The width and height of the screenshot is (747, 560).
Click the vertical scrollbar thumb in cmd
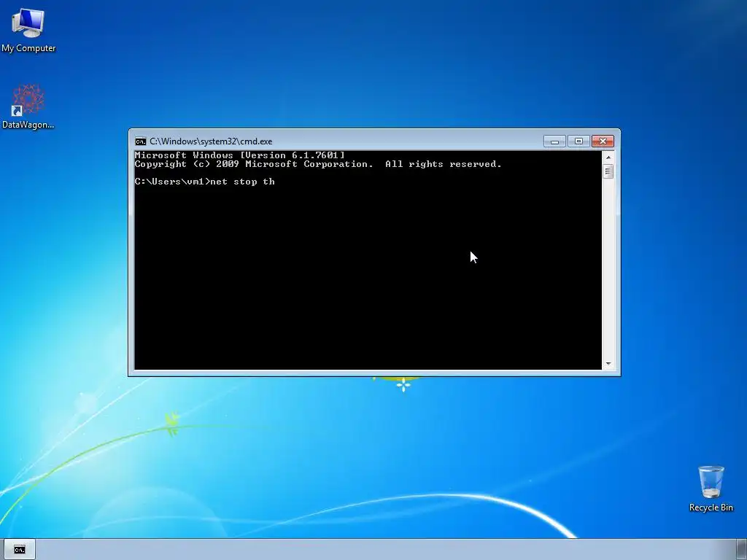(608, 171)
